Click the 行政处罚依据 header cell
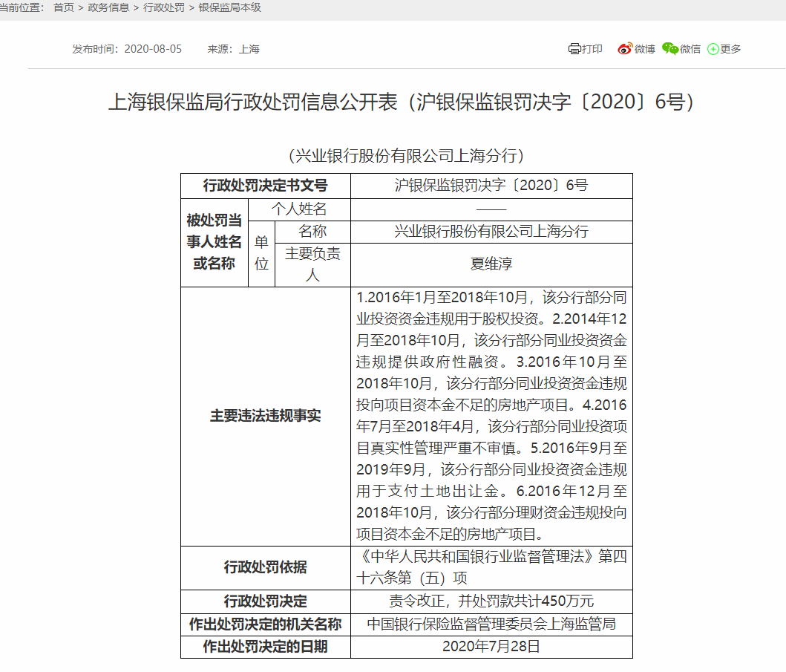The height and width of the screenshot is (672, 786). pos(265,567)
